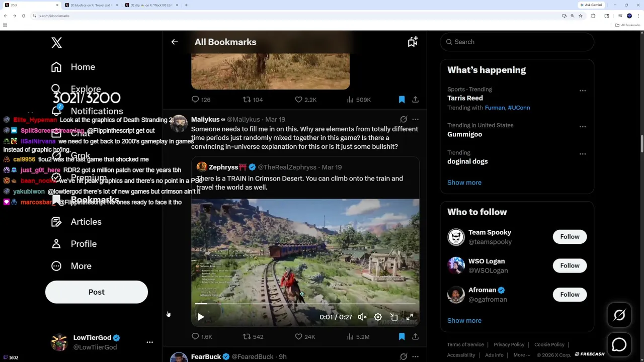The height and width of the screenshot is (362, 644).
Task: Click the X logo in sidebar
Action: click(56, 43)
